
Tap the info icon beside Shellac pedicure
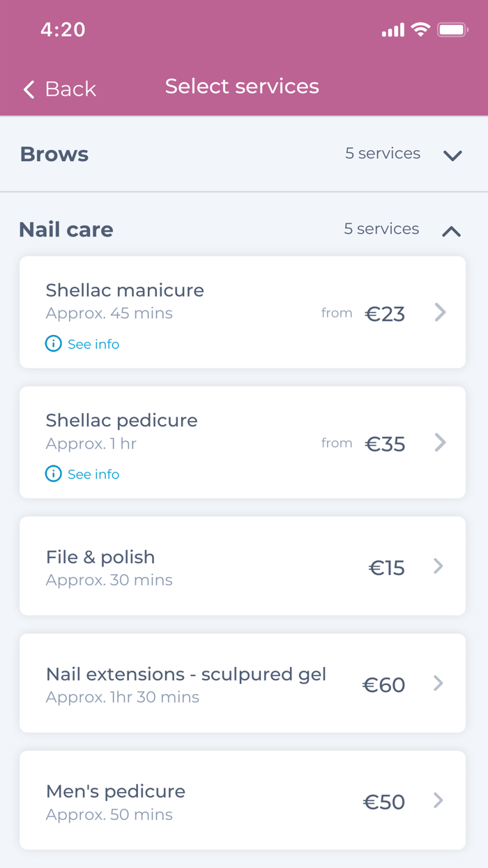53,474
